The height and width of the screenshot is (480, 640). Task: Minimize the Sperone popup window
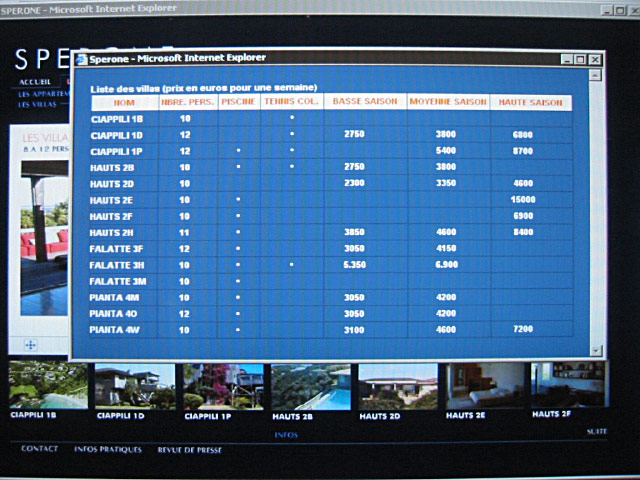[567, 60]
